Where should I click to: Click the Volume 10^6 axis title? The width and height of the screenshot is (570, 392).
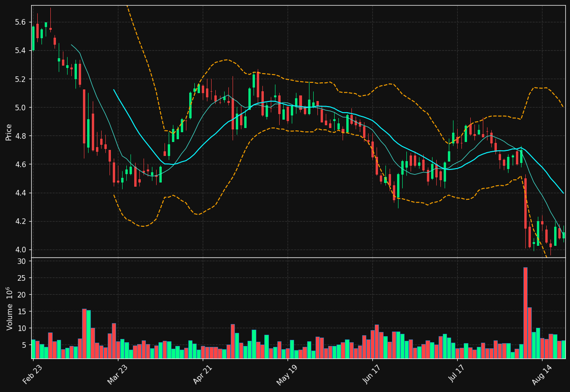pos(9,308)
